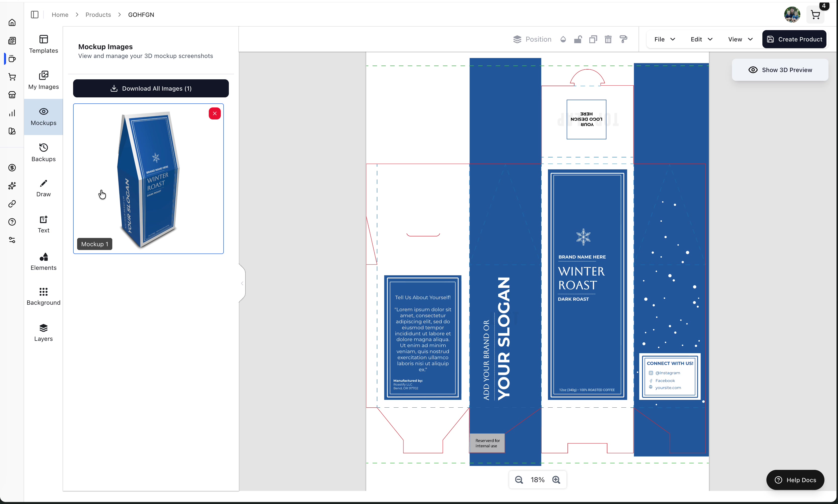Expand the Edit dropdown menu
Image resolution: width=838 pixels, height=504 pixels.
click(x=701, y=39)
